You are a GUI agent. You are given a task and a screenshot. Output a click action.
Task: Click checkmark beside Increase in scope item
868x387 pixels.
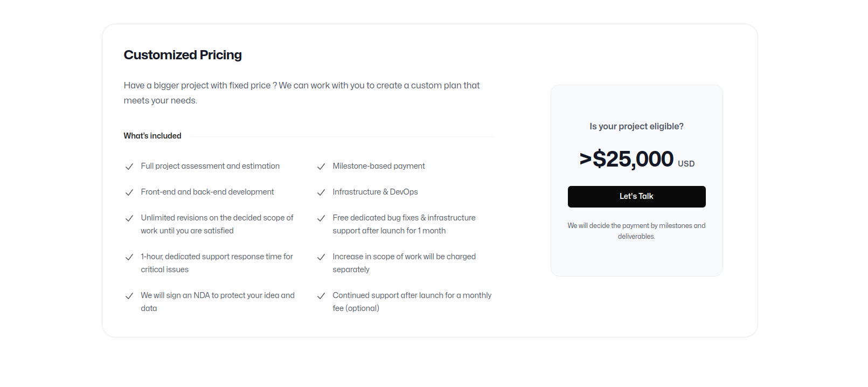point(321,257)
